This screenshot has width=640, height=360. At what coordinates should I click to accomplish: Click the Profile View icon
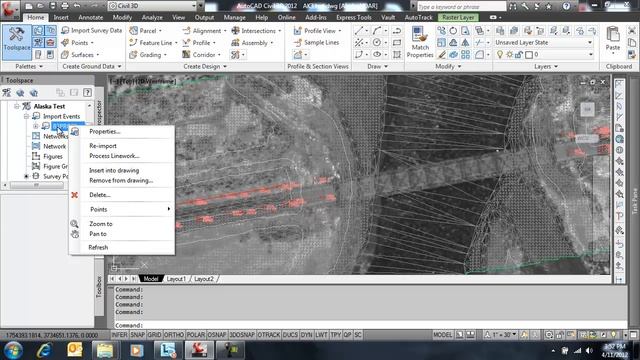(x=298, y=31)
